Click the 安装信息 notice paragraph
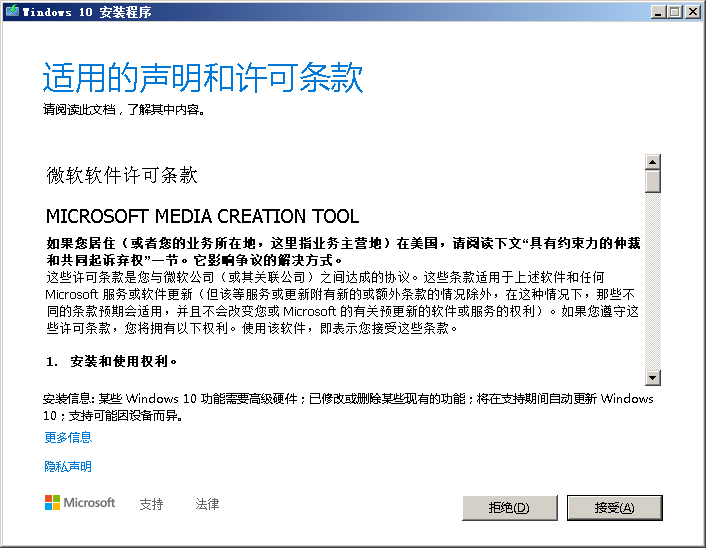706x548 pixels. point(348,407)
